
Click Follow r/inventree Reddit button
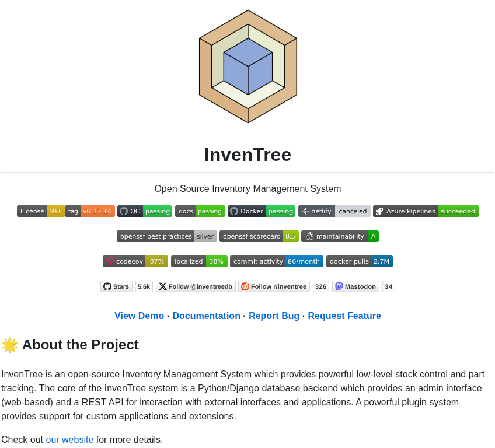[x=274, y=286]
